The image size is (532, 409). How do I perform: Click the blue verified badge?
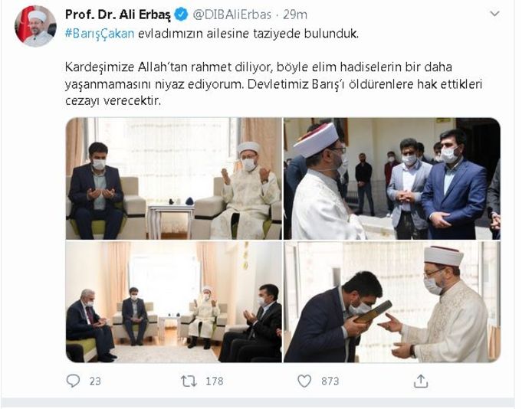pos(181,15)
